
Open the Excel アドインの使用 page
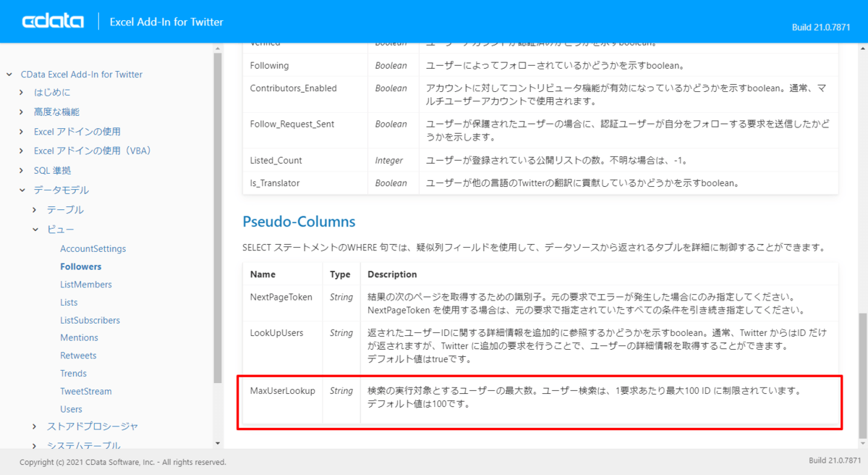click(77, 132)
